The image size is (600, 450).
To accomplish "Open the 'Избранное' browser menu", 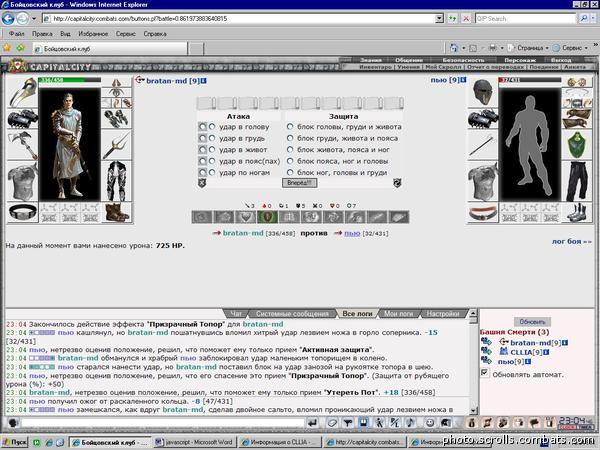I will [x=93, y=34].
